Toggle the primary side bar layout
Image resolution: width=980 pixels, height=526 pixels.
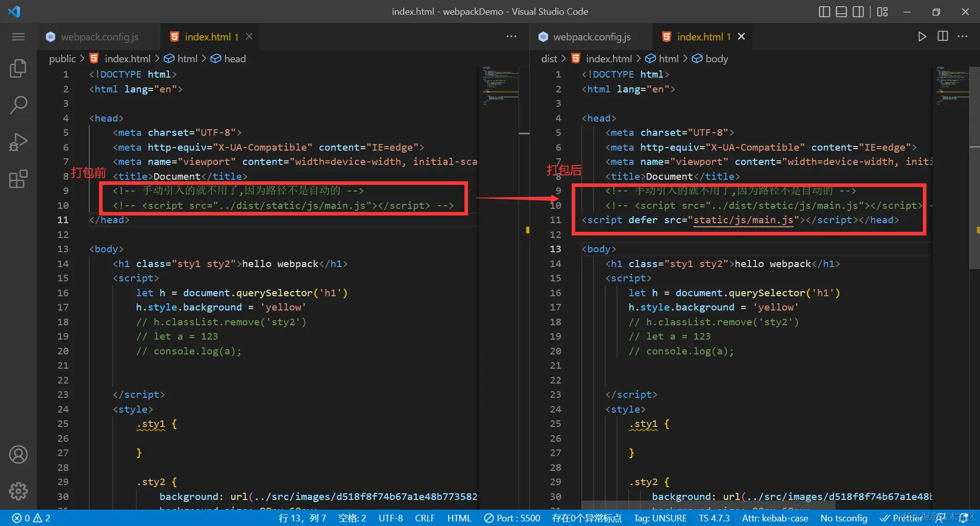[824, 12]
